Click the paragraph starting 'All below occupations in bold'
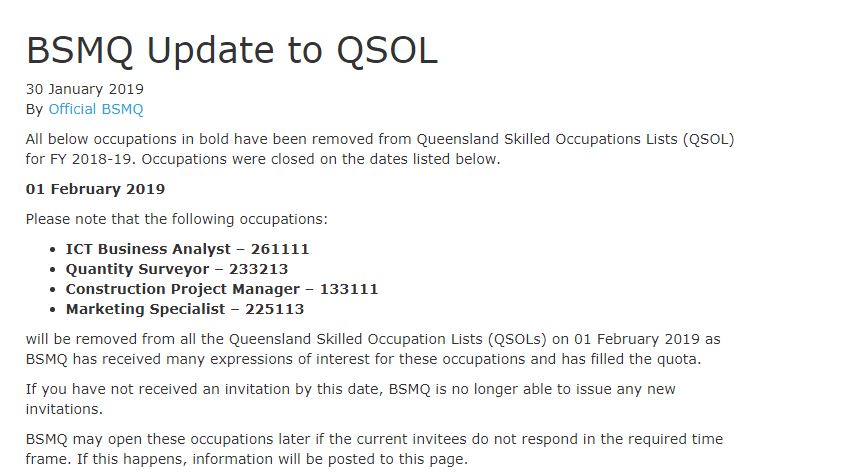854x476 pixels. (x=380, y=149)
